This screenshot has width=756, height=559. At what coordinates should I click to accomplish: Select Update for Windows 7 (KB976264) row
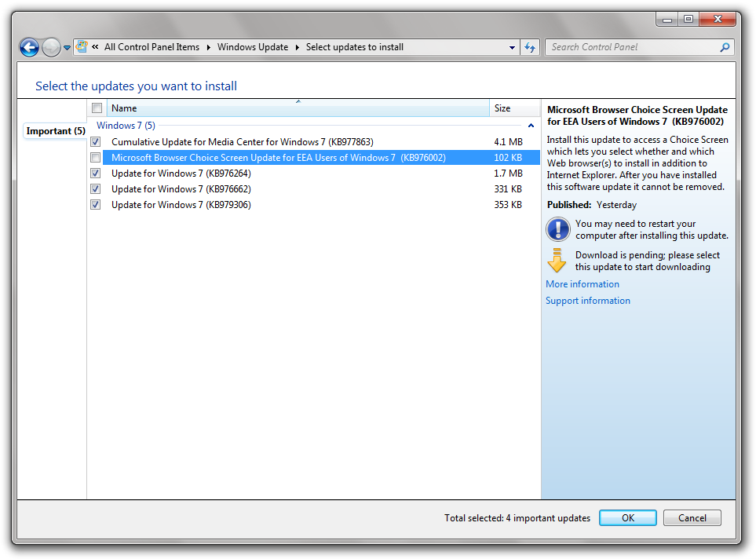313,174
